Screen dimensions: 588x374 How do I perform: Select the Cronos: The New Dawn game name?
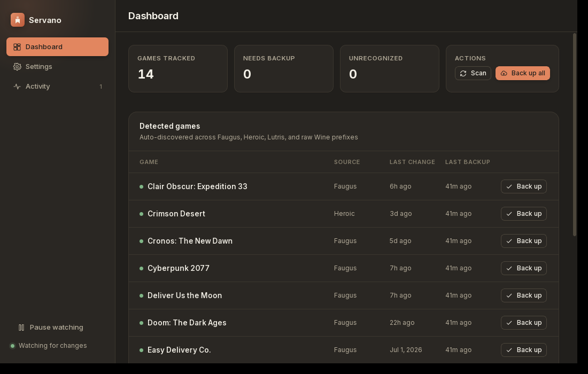190,241
